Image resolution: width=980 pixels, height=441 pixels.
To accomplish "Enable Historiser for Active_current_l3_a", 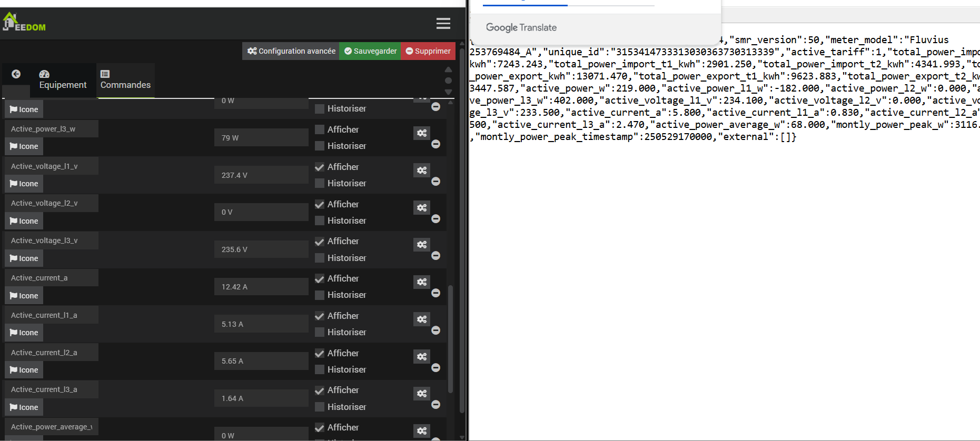I will pyautogui.click(x=319, y=407).
